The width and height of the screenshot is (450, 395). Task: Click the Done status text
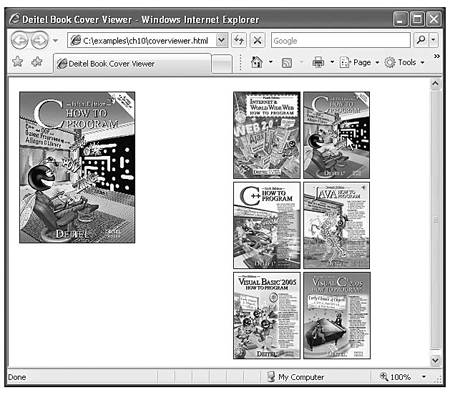17,377
